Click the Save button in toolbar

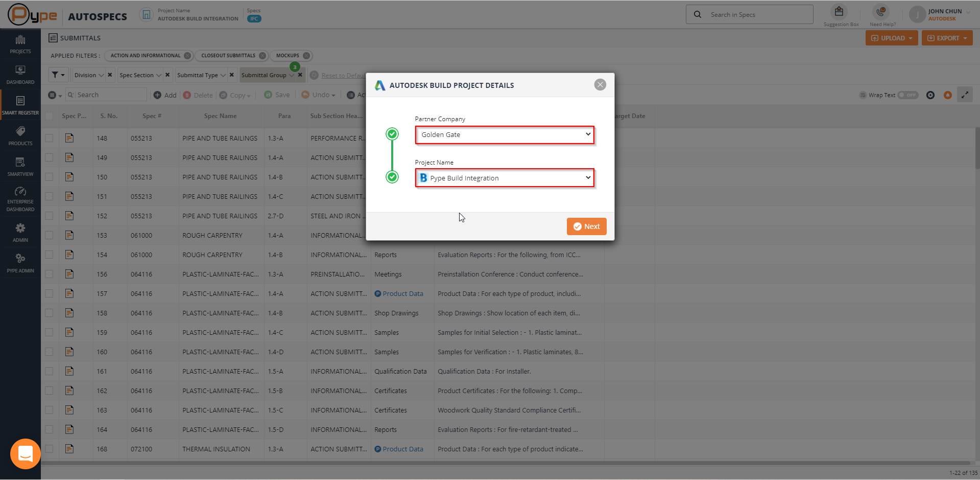click(277, 95)
